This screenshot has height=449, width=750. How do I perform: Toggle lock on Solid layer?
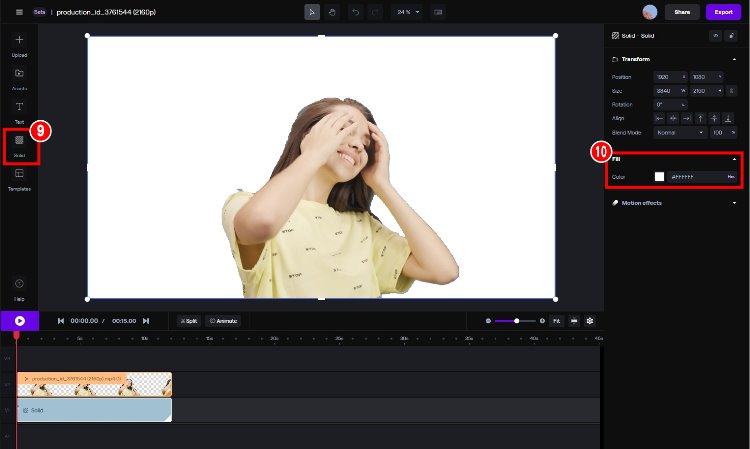731,36
